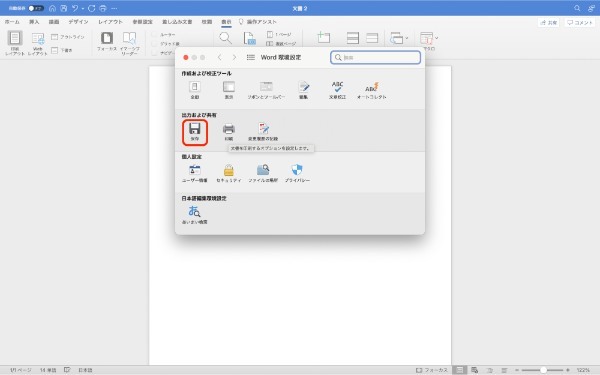Click the Split window icon in ribbon
Viewport: 600px width, 375px height.
tap(372, 38)
